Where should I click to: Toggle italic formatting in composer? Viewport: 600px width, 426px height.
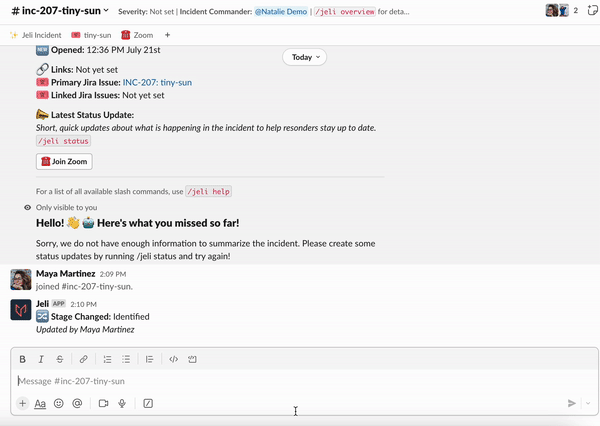(41, 359)
